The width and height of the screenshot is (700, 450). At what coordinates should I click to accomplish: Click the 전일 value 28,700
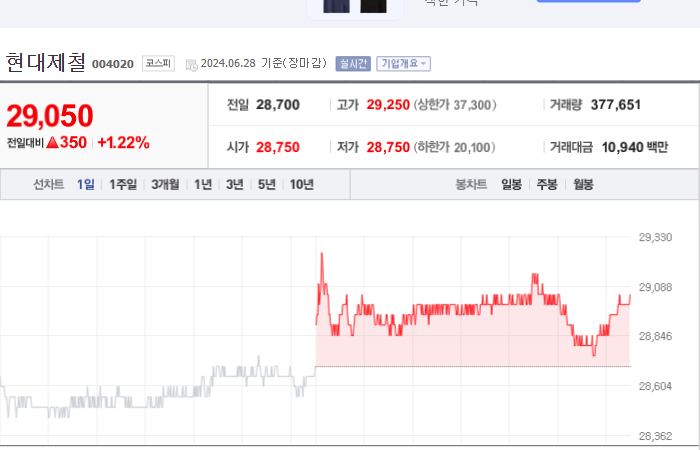pos(278,105)
